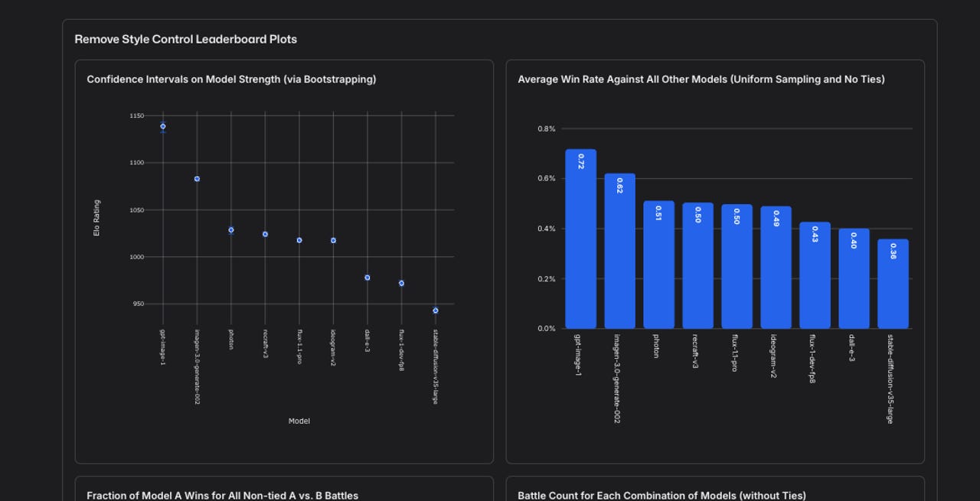Click the flux-1-dev-fp8 Elo data point
980x501 pixels.
(401, 283)
